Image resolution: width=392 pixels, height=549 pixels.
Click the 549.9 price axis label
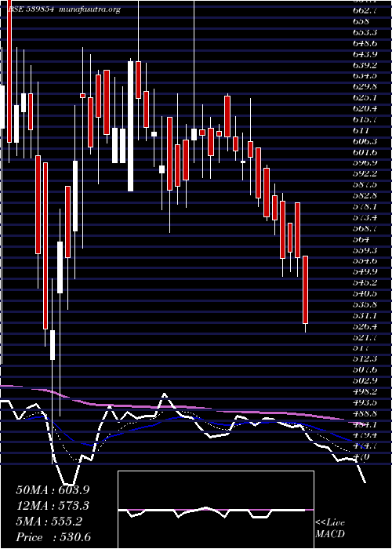pyautogui.click(x=365, y=272)
